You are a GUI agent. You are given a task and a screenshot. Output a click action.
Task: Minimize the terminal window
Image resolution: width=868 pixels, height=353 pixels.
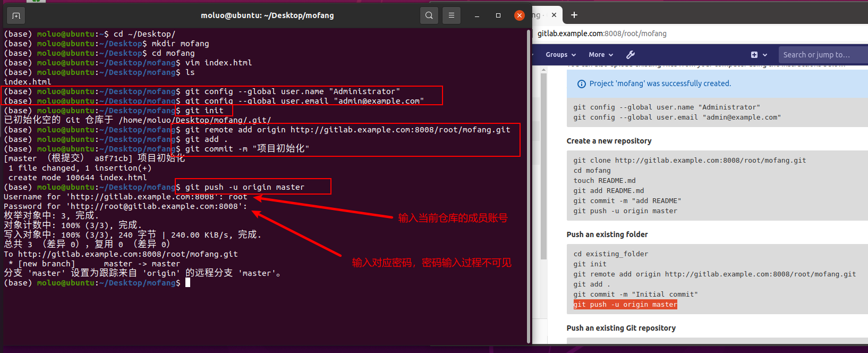click(x=477, y=15)
